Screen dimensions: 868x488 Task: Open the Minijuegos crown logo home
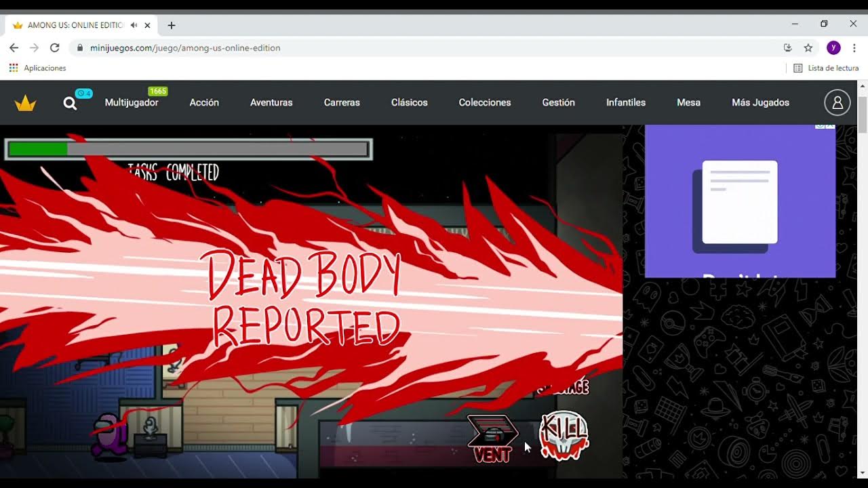pyautogui.click(x=25, y=103)
